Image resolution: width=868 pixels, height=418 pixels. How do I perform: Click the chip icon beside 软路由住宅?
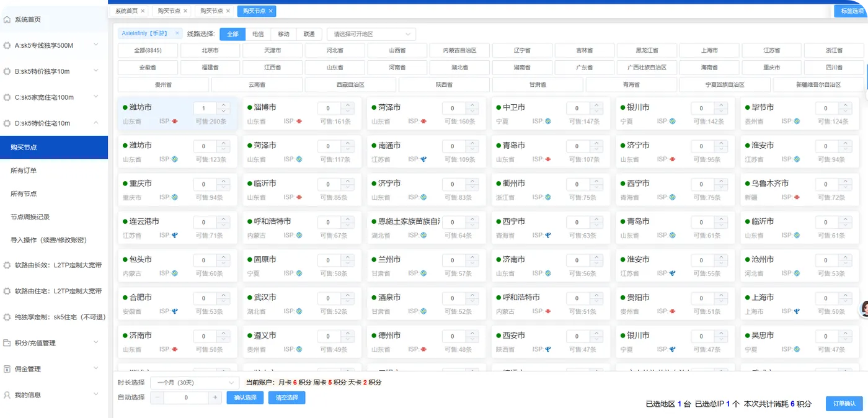(x=7, y=291)
